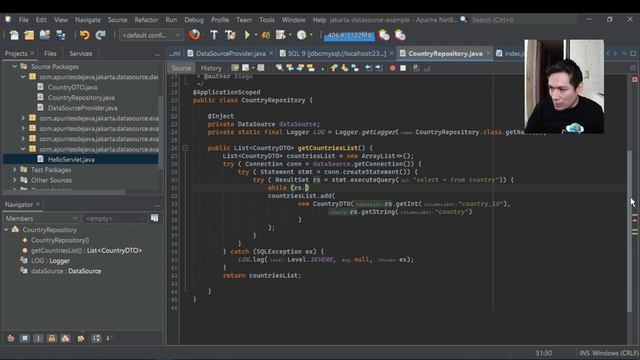Close the CountryRepository.java tab

488,53
